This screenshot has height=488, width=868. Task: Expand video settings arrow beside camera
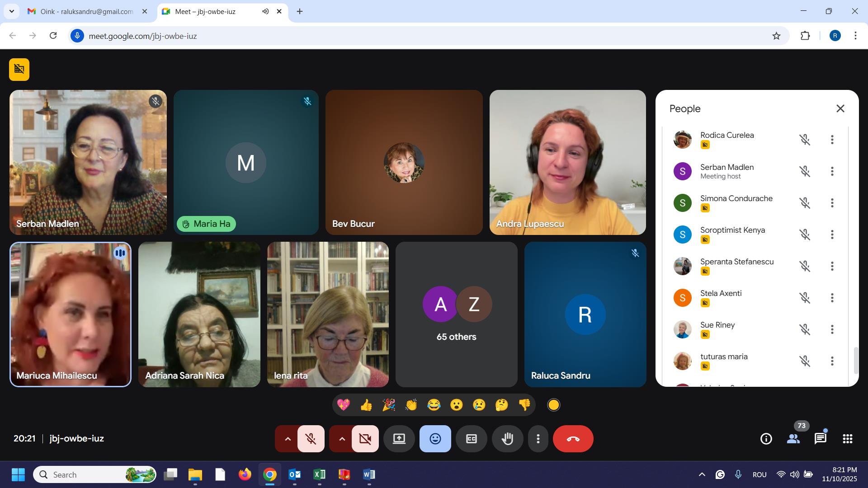point(342,439)
